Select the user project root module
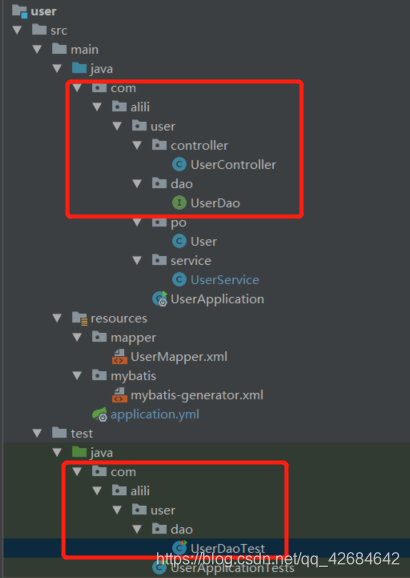 [x=44, y=11]
